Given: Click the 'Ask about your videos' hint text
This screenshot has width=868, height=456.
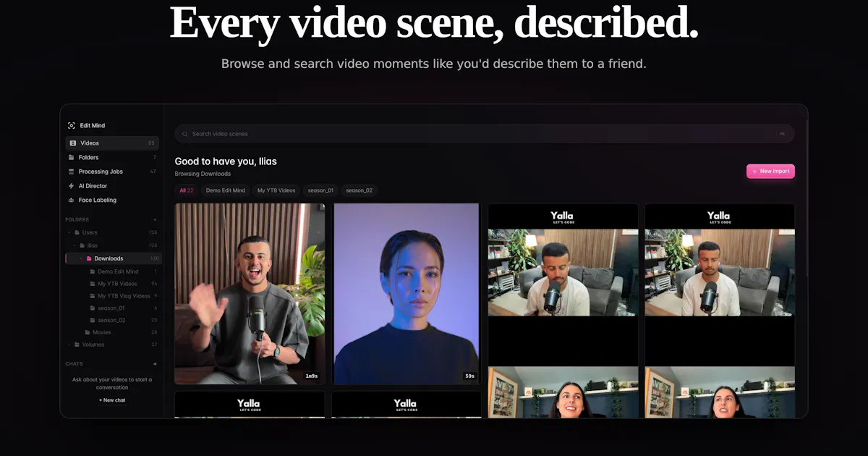Looking at the screenshot, I should click(x=112, y=383).
